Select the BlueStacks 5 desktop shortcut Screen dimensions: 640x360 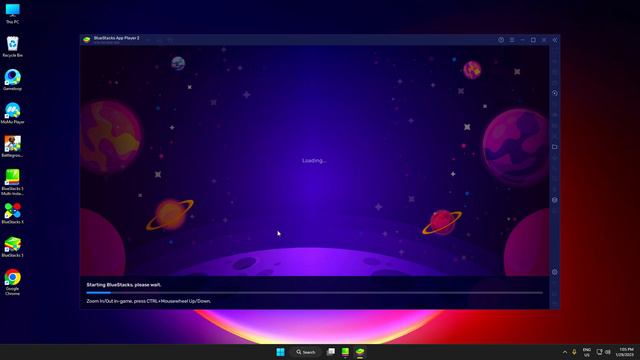point(12,247)
